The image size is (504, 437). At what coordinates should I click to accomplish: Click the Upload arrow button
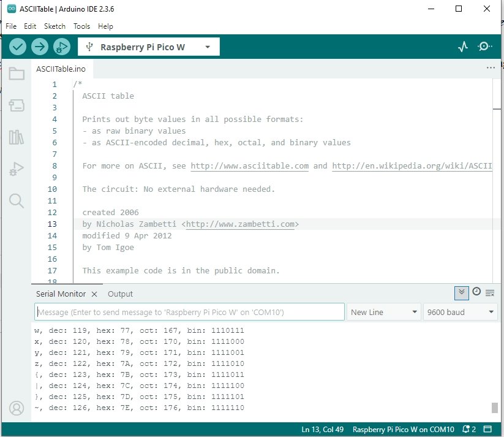tap(40, 47)
